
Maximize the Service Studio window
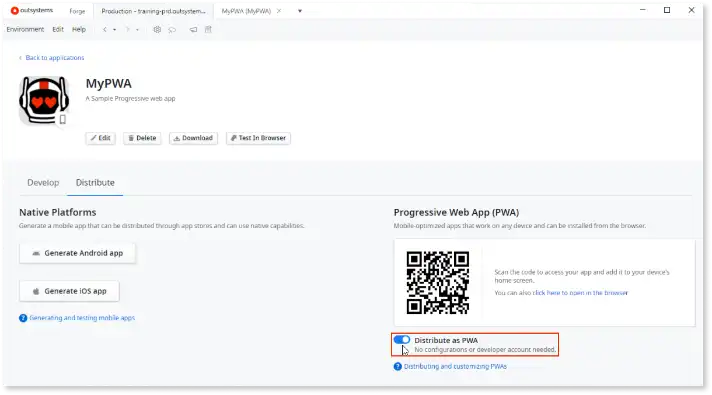667,10
